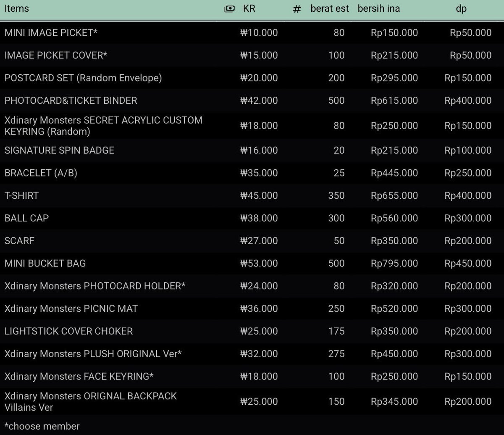Select the T-SHIRT item cell
This screenshot has height=435, width=504.
(x=21, y=196)
